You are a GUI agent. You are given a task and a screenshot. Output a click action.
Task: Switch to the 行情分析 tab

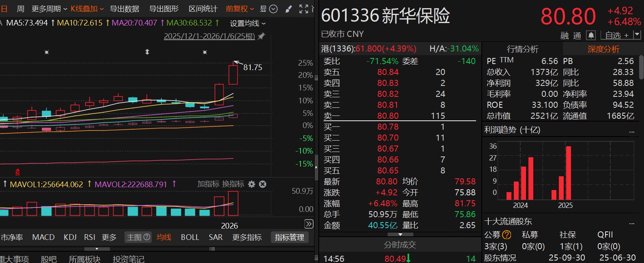(x=522, y=49)
